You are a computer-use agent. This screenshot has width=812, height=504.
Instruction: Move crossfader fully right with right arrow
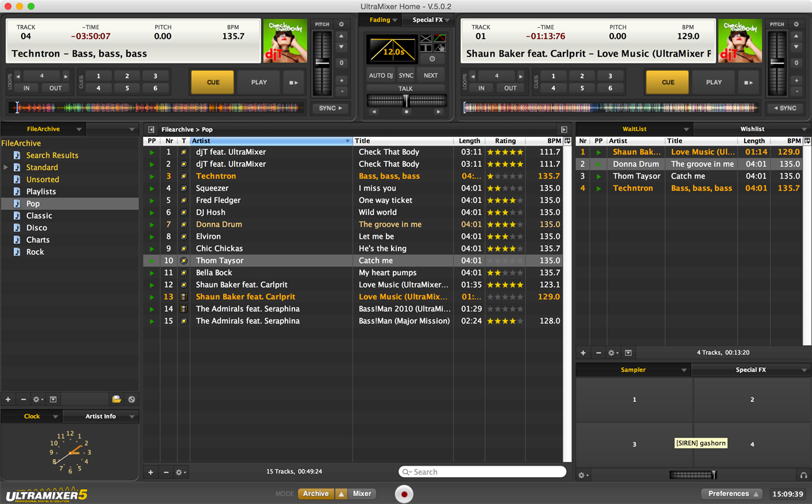click(x=438, y=112)
